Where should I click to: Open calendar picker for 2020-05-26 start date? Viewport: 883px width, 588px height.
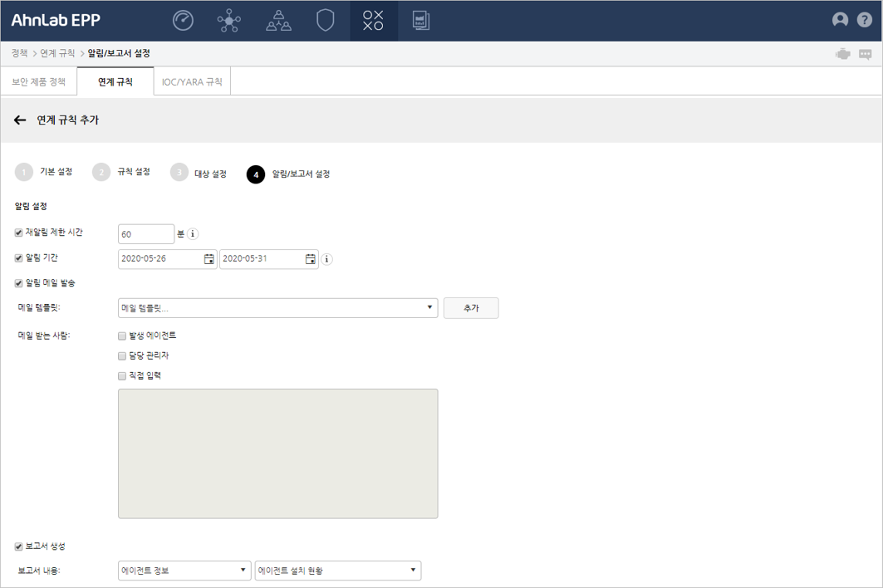pos(209,259)
